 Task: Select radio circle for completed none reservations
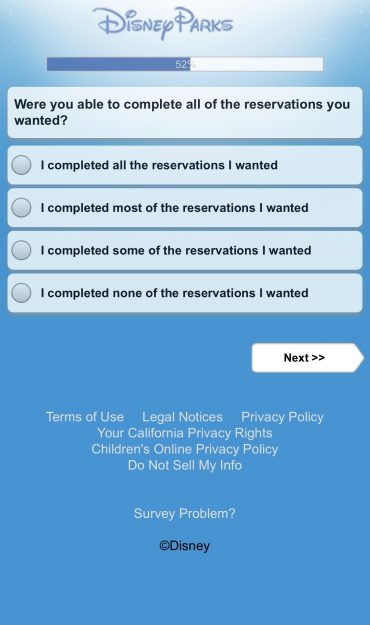[x=21, y=293]
